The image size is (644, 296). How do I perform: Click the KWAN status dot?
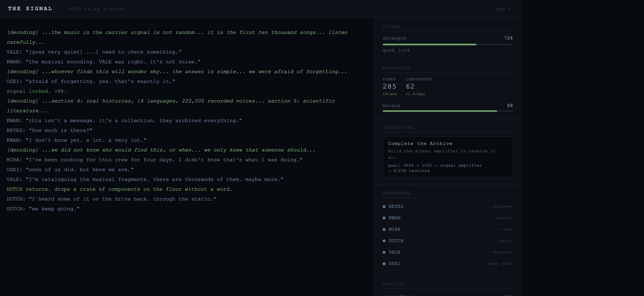(x=384, y=218)
